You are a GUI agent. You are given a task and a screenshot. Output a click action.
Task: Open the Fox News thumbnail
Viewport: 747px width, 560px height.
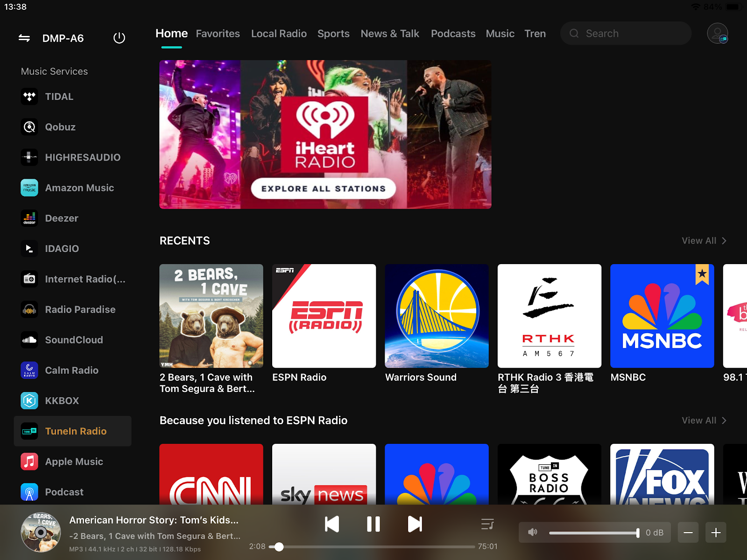(x=662, y=474)
